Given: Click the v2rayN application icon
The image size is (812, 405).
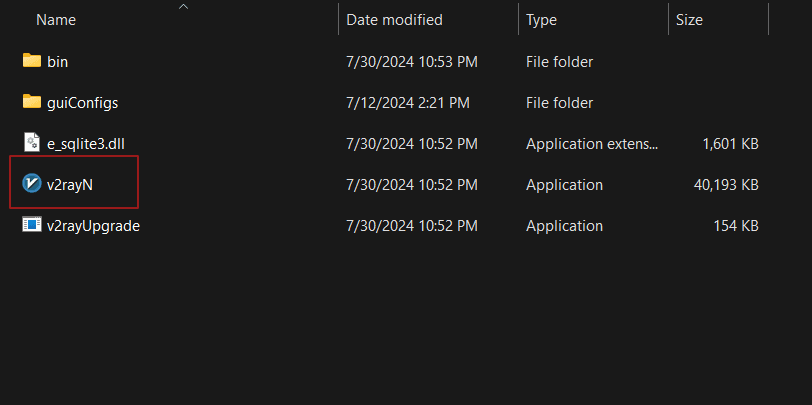Looking at the screenshot, I should pyautogui.click(x=31, y=184).
